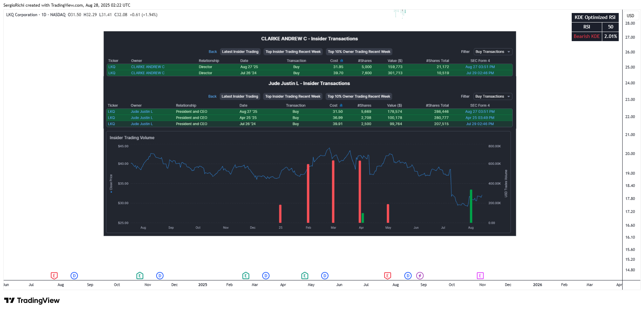Click the LKQ ticker in Jude's Jul 26 '24 row
This screenshot has width=644, height=311.
(x=111, y=124)
